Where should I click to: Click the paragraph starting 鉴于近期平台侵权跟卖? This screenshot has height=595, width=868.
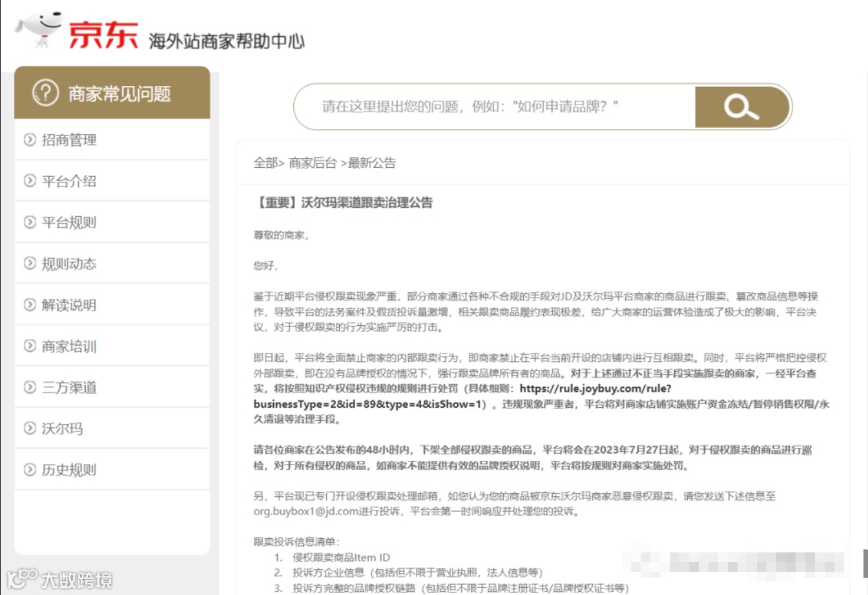(536, 312)
